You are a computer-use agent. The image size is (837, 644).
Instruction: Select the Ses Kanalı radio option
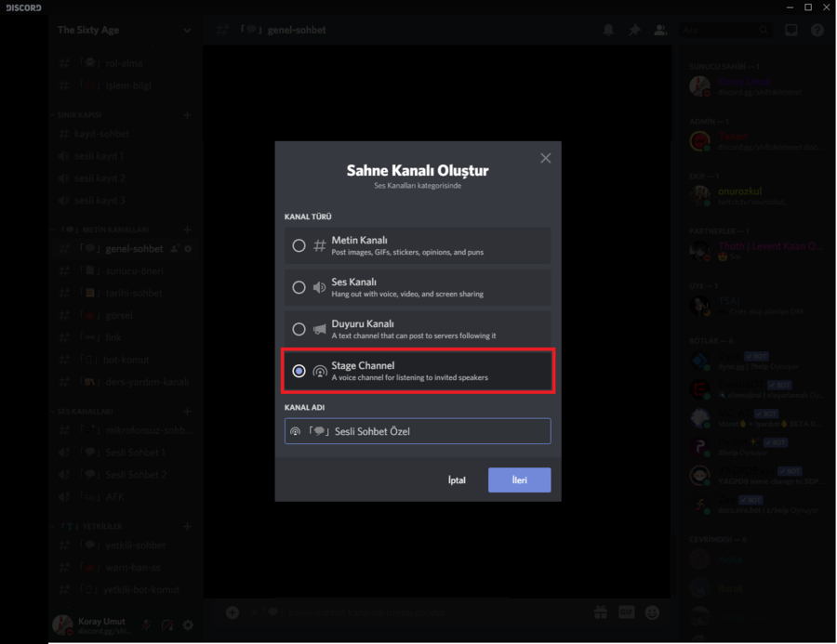click(x=299, y=288)
